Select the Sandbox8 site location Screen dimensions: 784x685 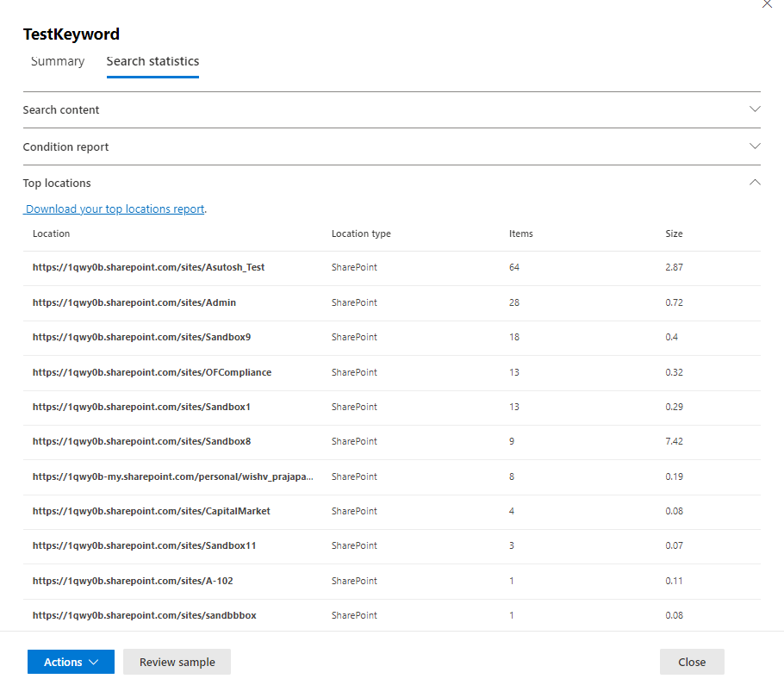(x=141, y=442)
